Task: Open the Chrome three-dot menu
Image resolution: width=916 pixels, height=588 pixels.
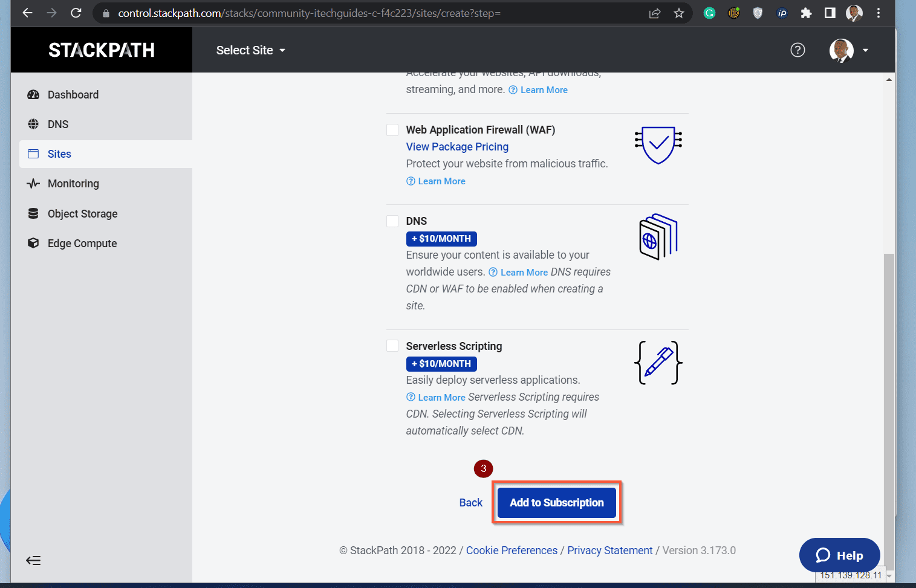Action: [879, 13]
